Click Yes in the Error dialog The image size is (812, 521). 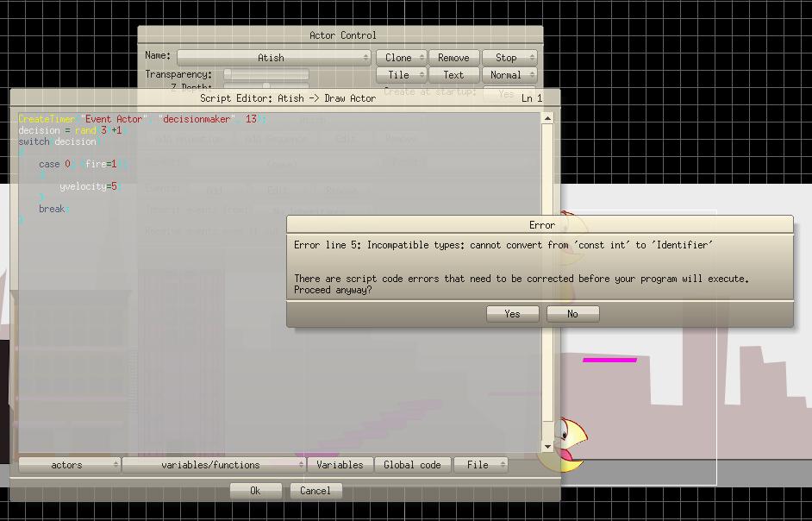(x=512, y=314)
